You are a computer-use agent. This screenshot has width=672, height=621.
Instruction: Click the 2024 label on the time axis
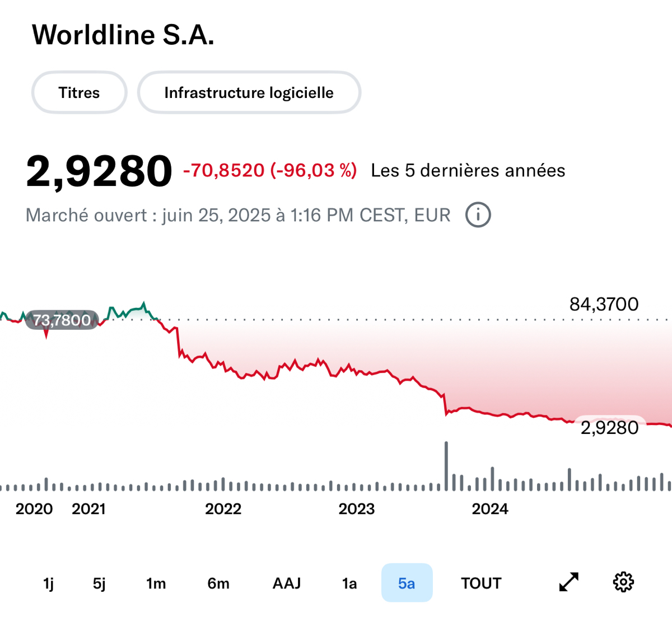(x=490, y=509)
